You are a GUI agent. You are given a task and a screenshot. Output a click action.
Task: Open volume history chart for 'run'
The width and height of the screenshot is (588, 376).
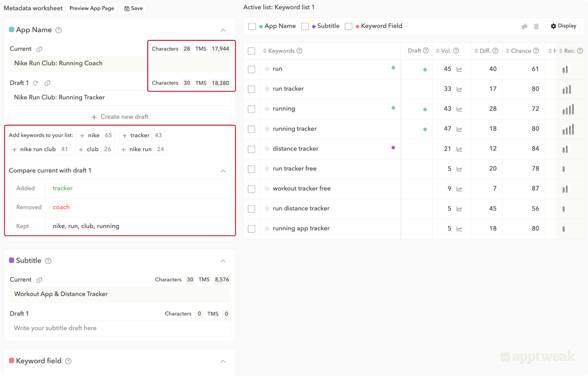[x=459, y=69]
